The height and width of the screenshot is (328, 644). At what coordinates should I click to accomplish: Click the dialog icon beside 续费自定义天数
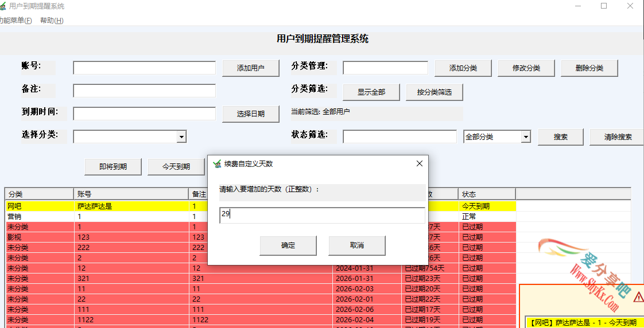tap(218, 164)
